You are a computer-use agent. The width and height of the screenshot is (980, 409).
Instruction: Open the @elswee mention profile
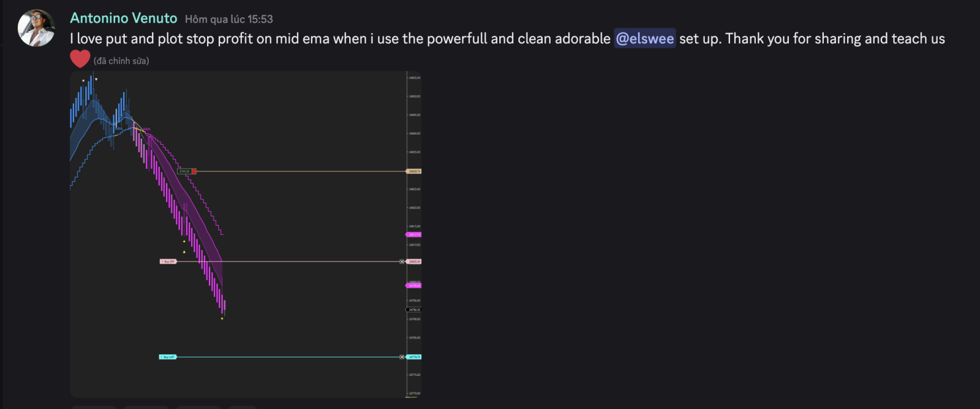[x=645, y=39]
